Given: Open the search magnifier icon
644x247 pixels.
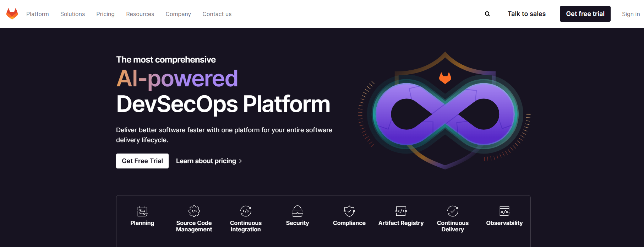Looking at the screenshot, I should [487, 14].
